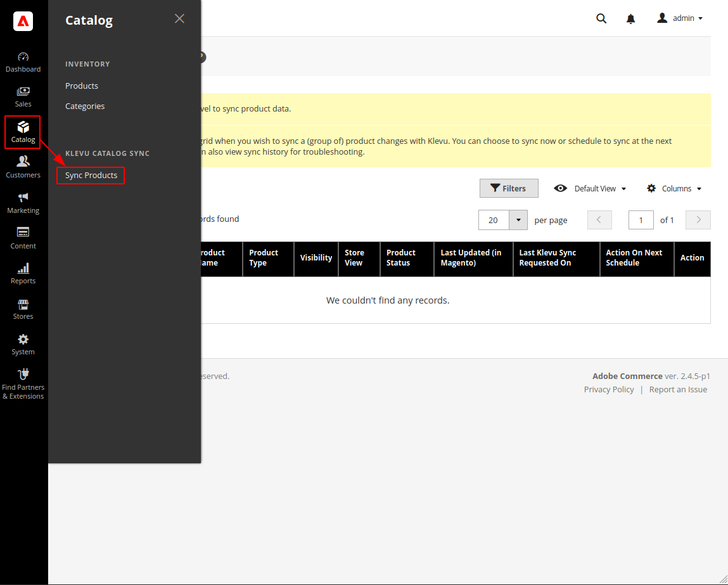Open the Marketing menu
Image resolution: width=728 pixels, height=585 pixels.
[23, 203]
